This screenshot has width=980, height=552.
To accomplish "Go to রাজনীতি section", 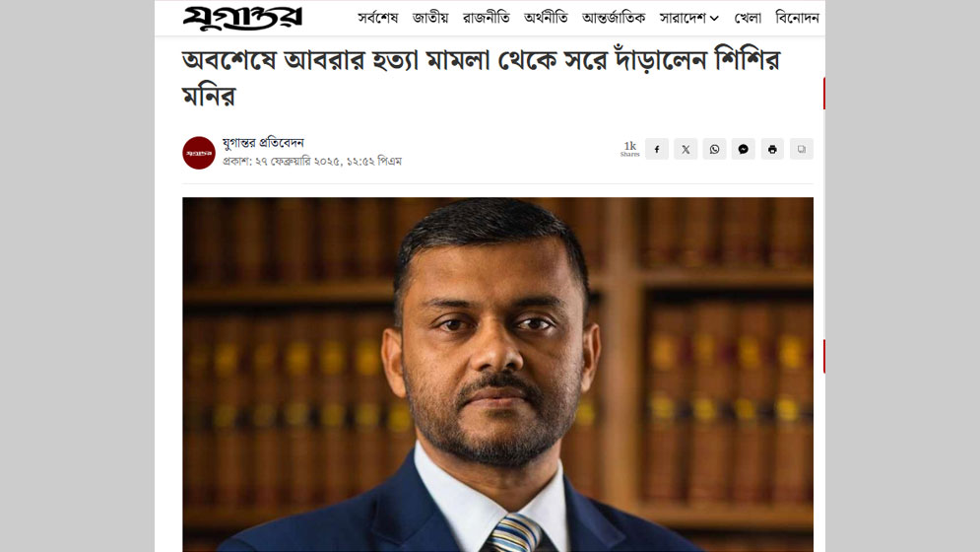I will [x=487, y=18].
